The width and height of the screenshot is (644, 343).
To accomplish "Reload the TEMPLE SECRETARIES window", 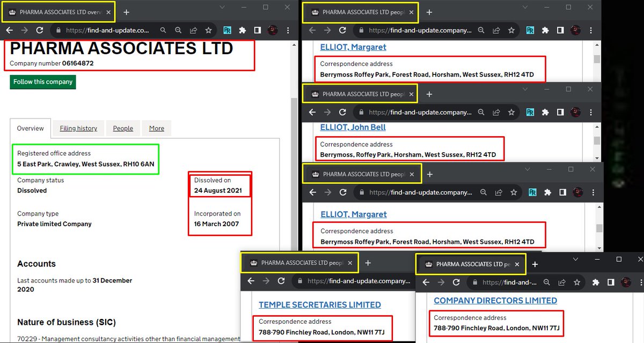I will coord(281,281).
